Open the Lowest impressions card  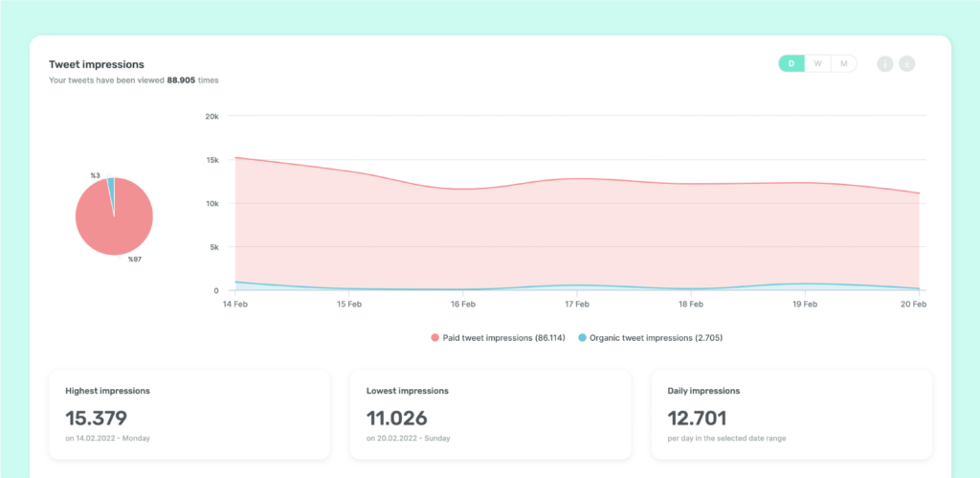[x=491, y=415]
